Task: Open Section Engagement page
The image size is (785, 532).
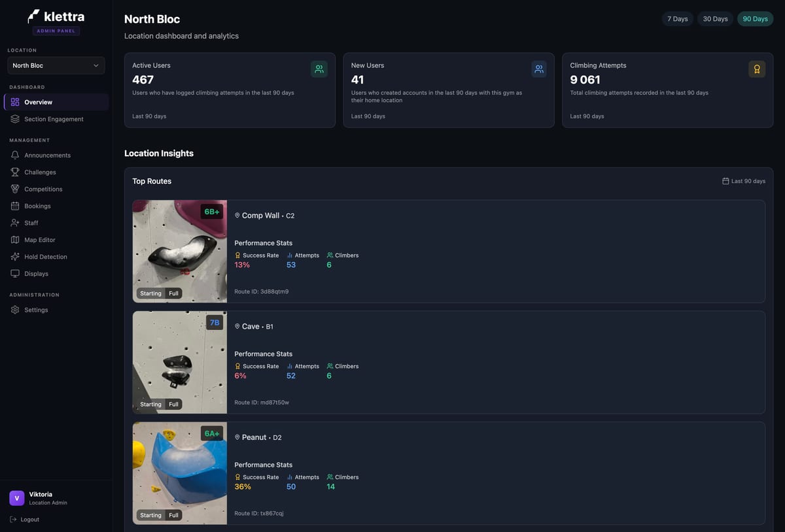Action: pyautogui.click(x=56, y=119)
